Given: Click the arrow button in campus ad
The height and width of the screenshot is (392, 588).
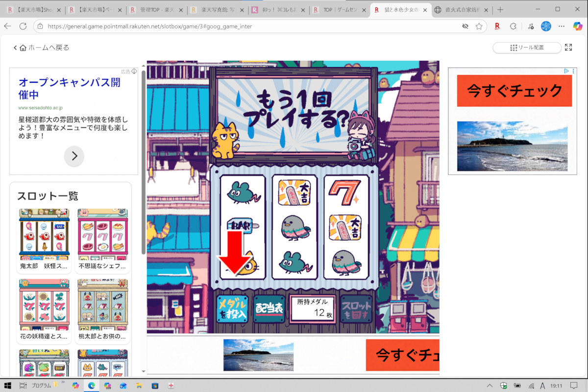Looking at the screenshot, I should (74, 156).
